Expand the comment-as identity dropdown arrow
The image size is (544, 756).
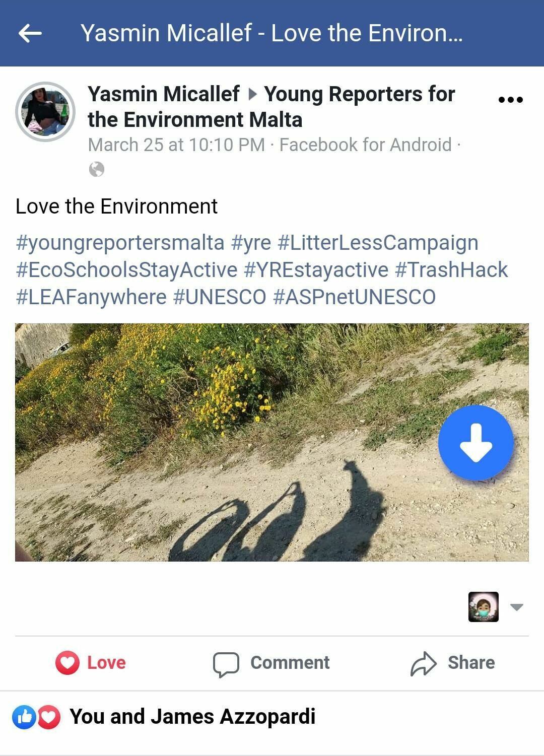(517, 607)
